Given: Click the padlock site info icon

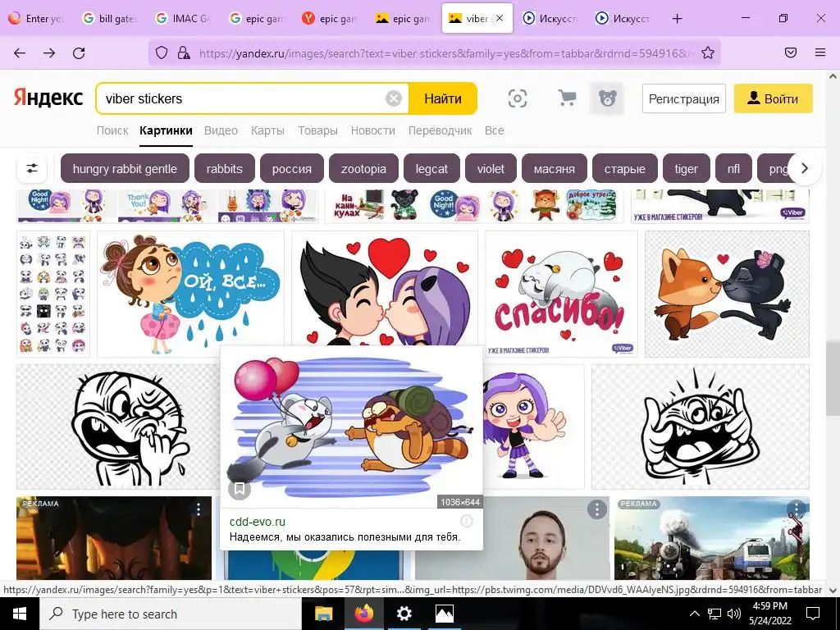Looking at the screenshot, I should click(184, 52).
